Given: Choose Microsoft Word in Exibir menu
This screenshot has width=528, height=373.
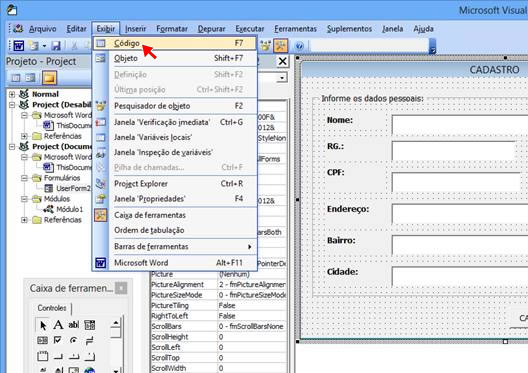Looking at the screenshot, I should (175, 263).
